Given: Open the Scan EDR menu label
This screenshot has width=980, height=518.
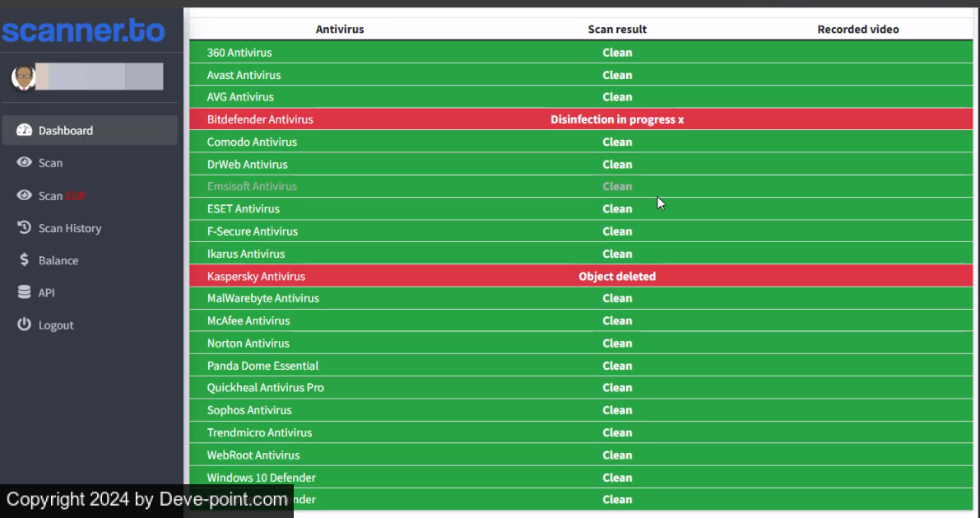Looking at the screenshot, I should point(62,196).
